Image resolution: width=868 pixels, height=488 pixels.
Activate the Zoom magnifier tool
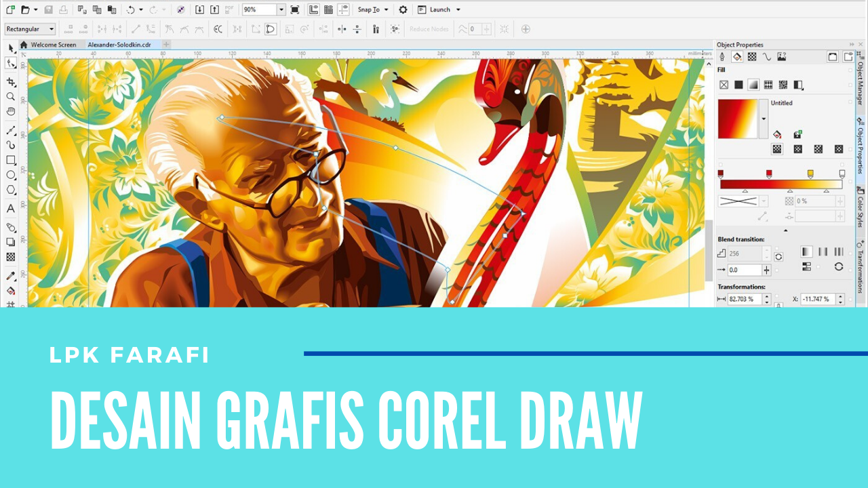click(11, 97)
